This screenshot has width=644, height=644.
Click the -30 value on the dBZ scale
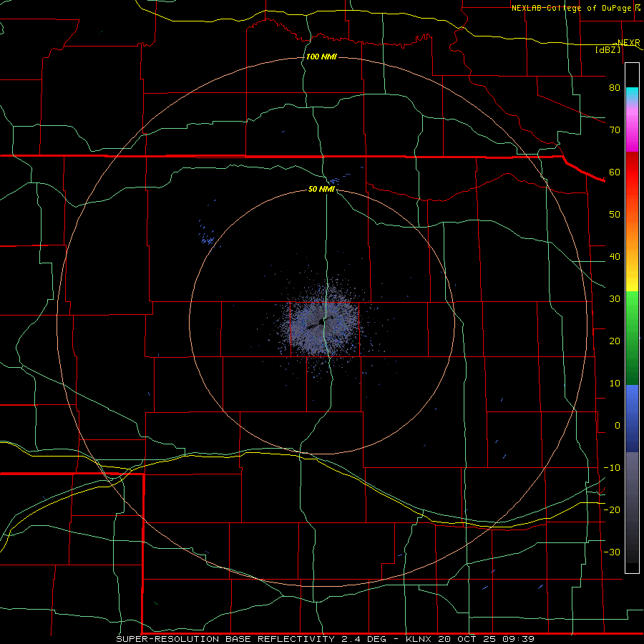coord(612,552)
